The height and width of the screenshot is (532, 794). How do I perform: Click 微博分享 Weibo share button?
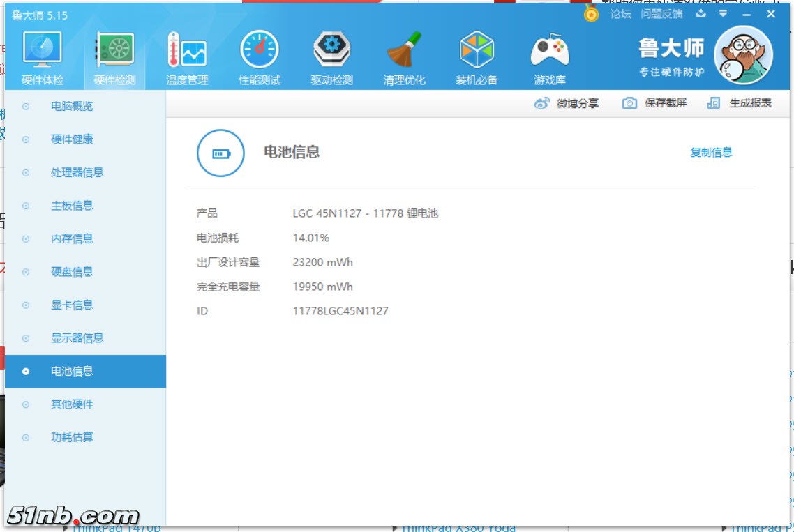click(567, 103)
